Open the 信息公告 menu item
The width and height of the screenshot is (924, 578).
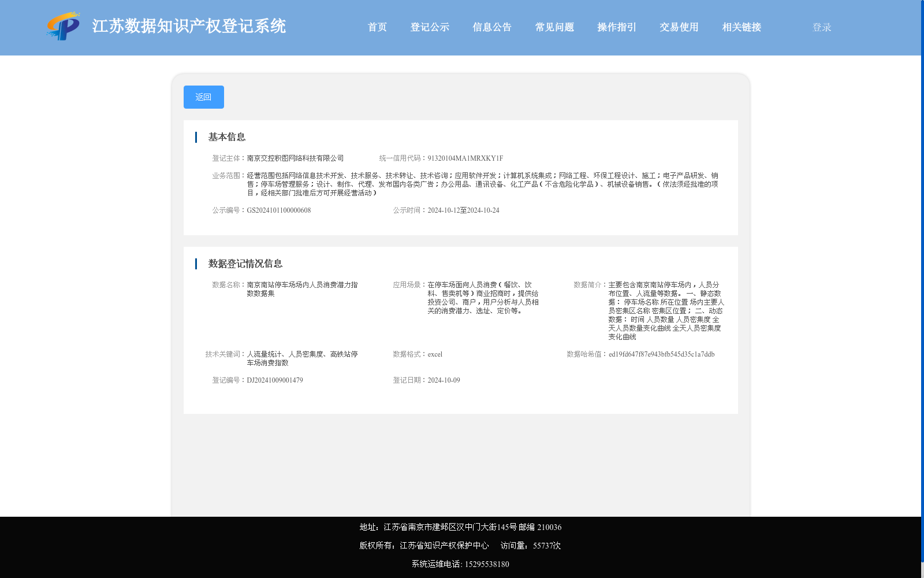pyautogui.click(x=492, y=27)
